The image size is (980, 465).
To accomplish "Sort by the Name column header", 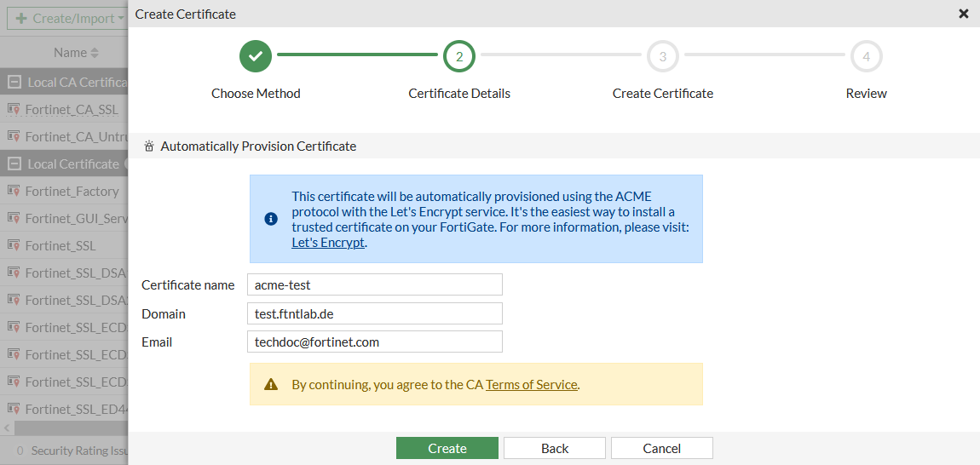I will pyautogui.click(x=70, y=53).
